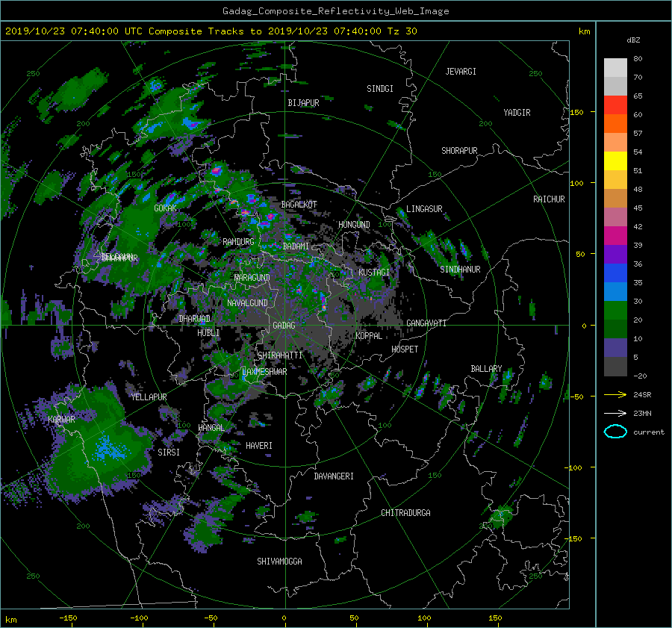Click the SHORAPUR city label
Viewport: 672px width, 628px height.
click(459, 151)
